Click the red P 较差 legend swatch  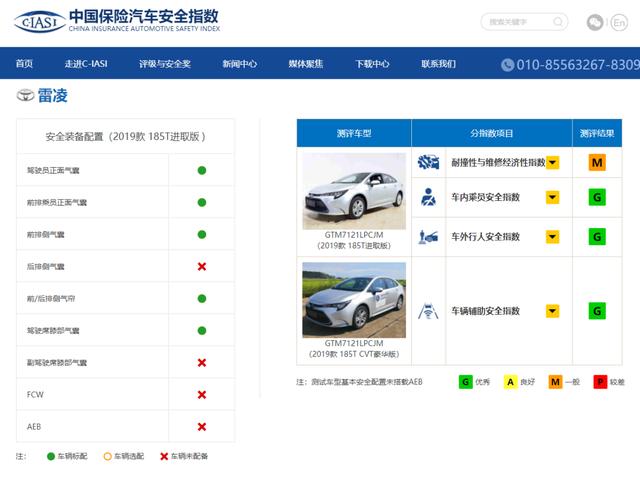(x=600, y=382)
